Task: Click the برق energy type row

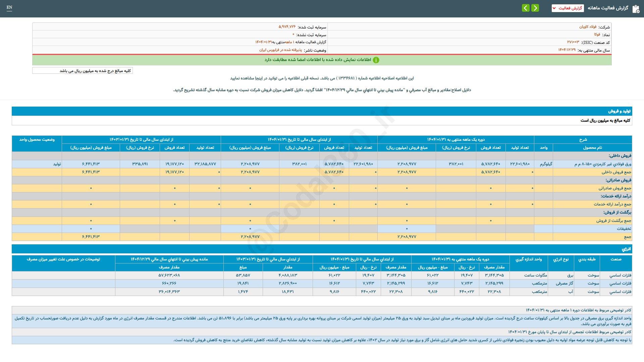Action: (x=570, y=276)
